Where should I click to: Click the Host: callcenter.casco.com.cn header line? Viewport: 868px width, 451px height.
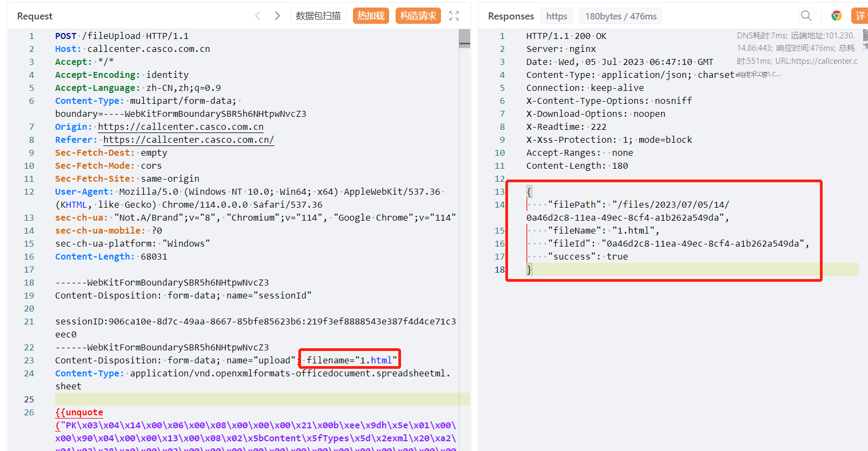pos(132,49)
